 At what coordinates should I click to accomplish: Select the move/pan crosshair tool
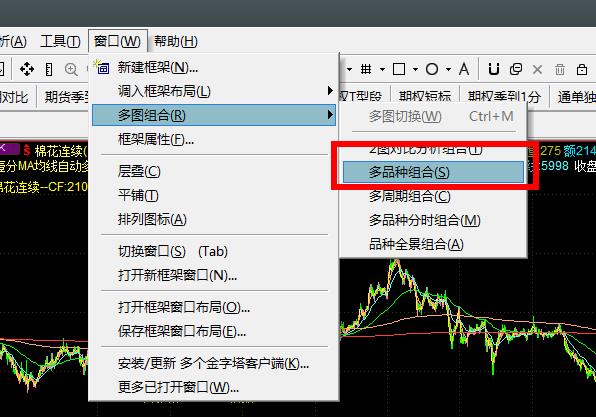[x=27, y=69]
